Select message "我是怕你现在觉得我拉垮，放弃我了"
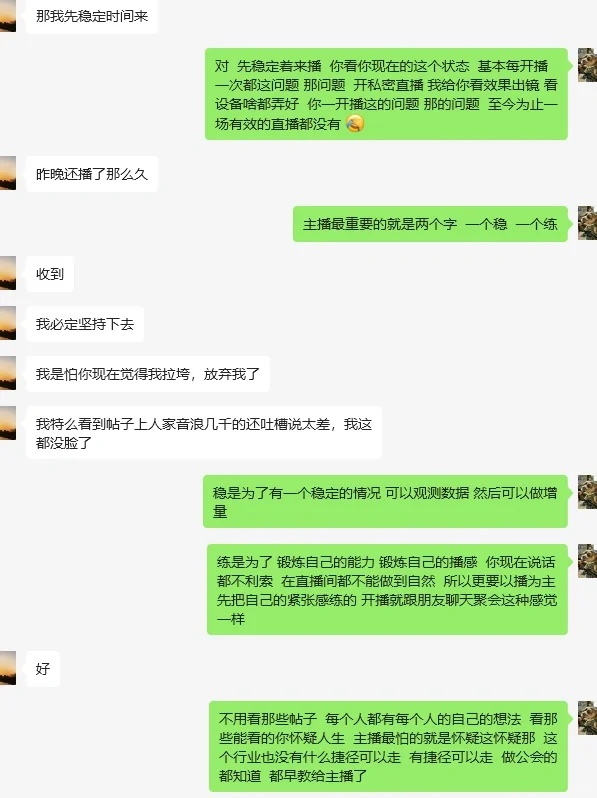This screenshot has width=597, height=798. (148, 374)
